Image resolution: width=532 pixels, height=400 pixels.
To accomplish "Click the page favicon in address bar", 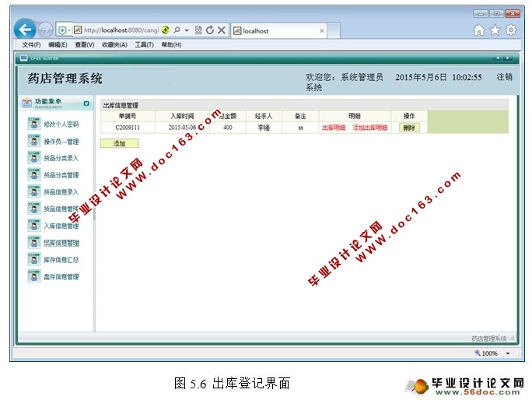I will 78,30.
